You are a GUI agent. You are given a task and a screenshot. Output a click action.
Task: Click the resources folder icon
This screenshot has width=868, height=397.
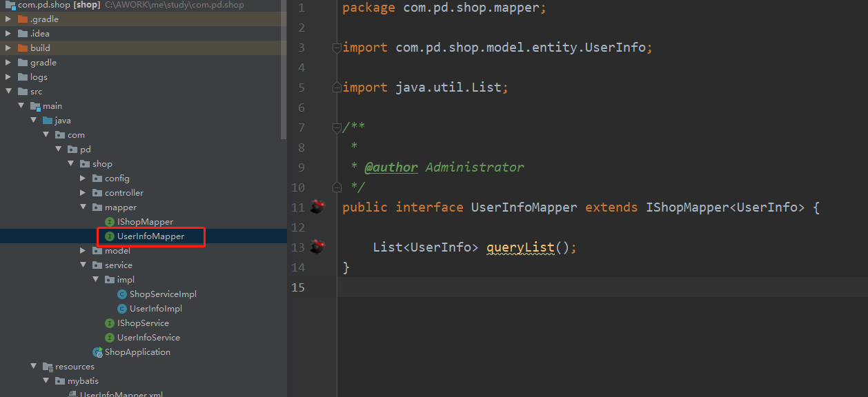(48, 367)
